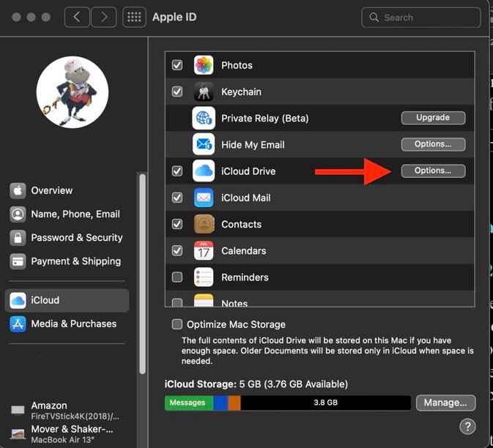Screen dimensions: 493x448
Task: Select the Amazon FireTVStick4K device
Action: click(x=67, y=410)
